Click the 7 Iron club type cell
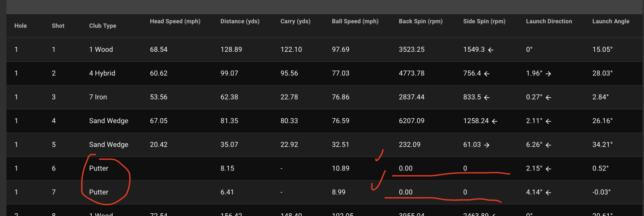The width and height of the screenshot is (644, 216). click(98, 97)
